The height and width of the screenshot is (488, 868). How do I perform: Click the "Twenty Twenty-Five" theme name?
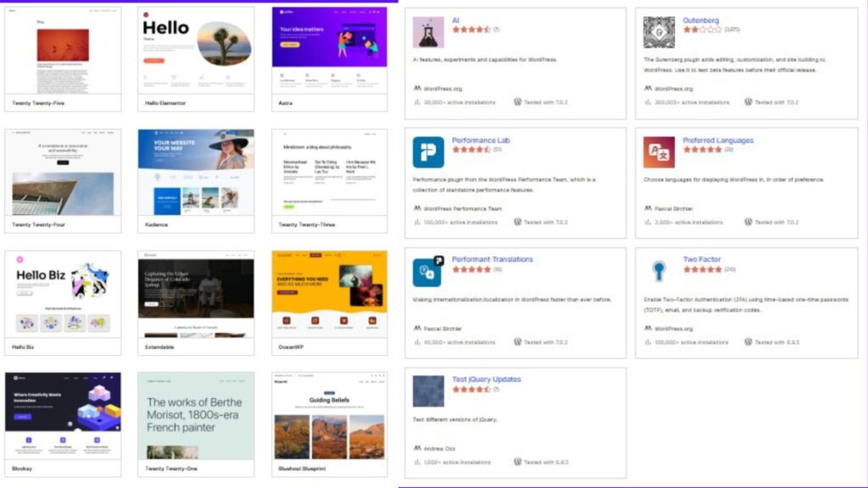click(x=38, y=103)
